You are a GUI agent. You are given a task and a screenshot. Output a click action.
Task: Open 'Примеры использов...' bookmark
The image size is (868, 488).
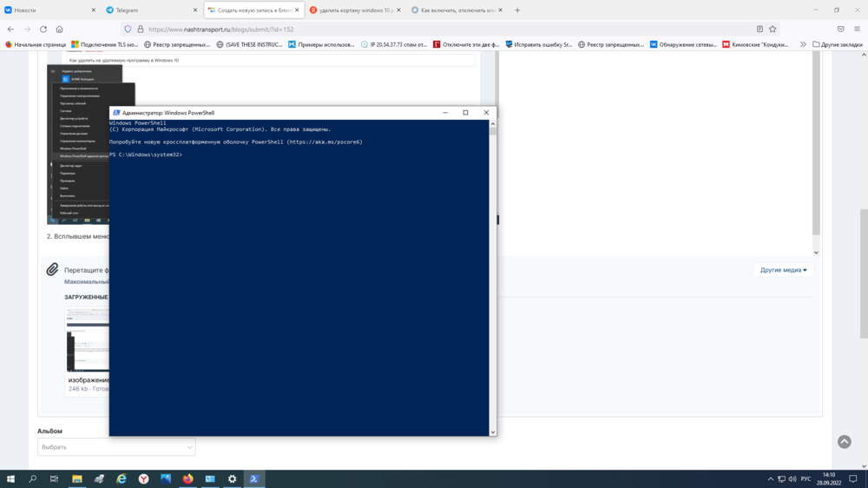pos(322,44)
